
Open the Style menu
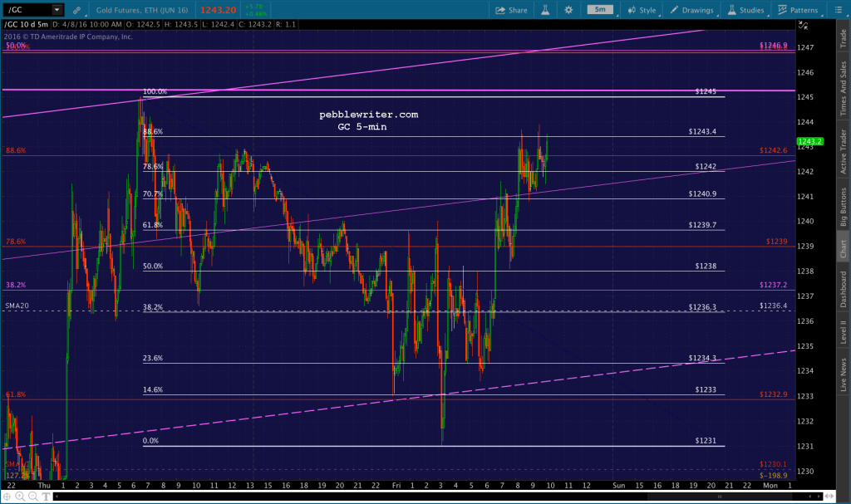pos(642,10)
